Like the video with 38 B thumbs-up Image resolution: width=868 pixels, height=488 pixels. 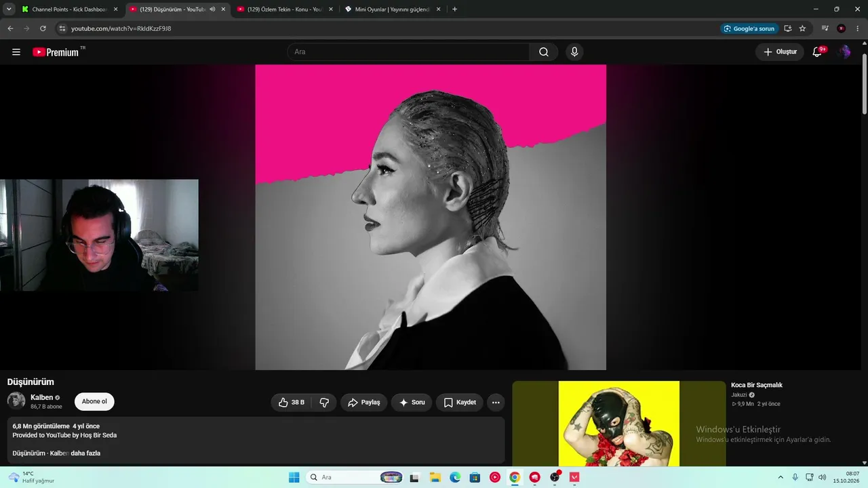(x=292, y=403)
